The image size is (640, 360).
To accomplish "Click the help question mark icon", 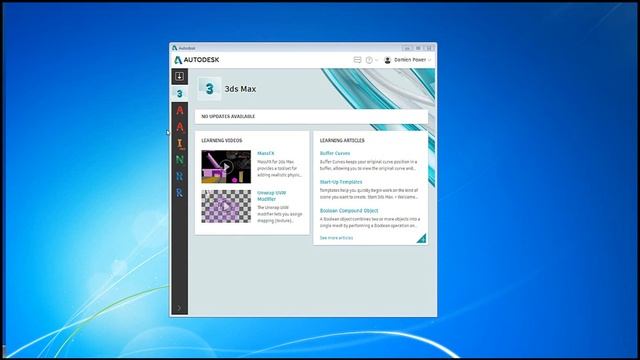I will [x=369, y=60].
